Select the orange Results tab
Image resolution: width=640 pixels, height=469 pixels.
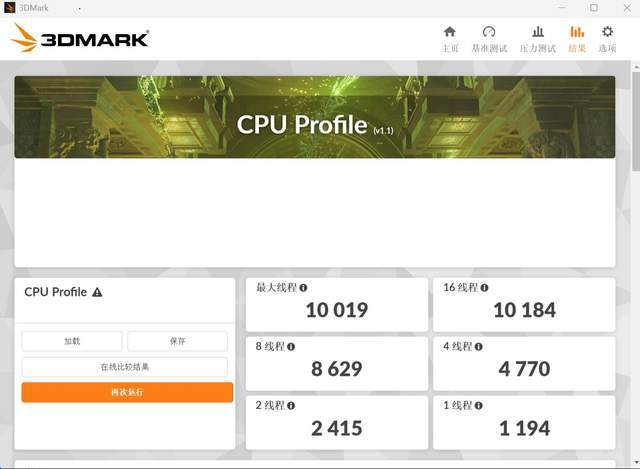click(577, 40)
